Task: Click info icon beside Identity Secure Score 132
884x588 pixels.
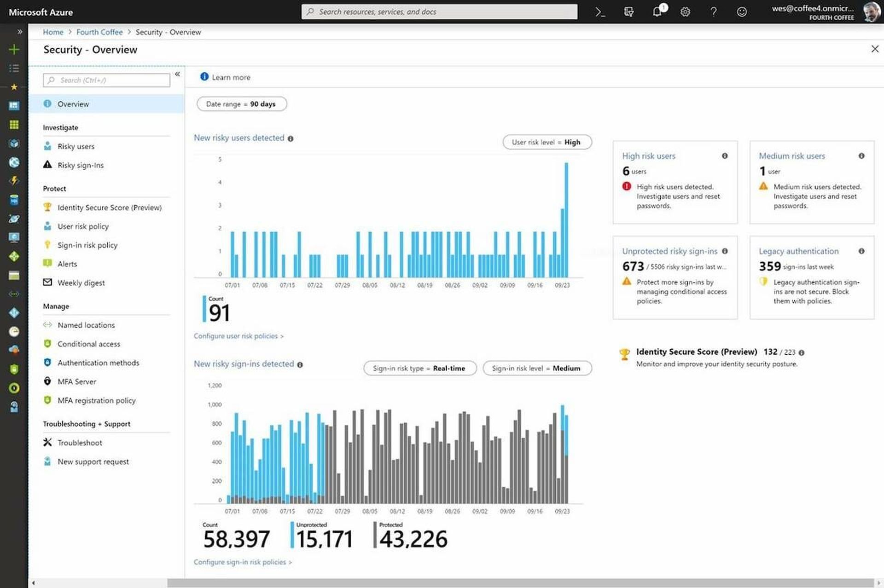Action: click(x=802, y=353)
